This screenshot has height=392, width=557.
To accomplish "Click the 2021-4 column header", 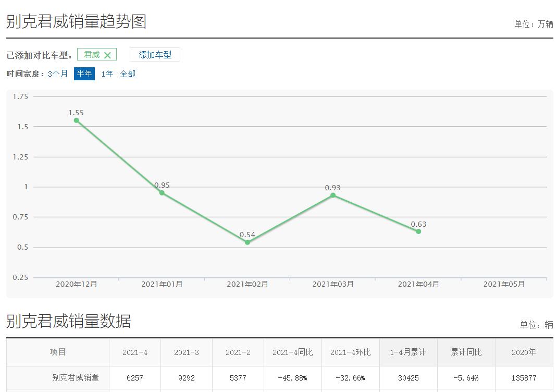I will click(135, 352).
